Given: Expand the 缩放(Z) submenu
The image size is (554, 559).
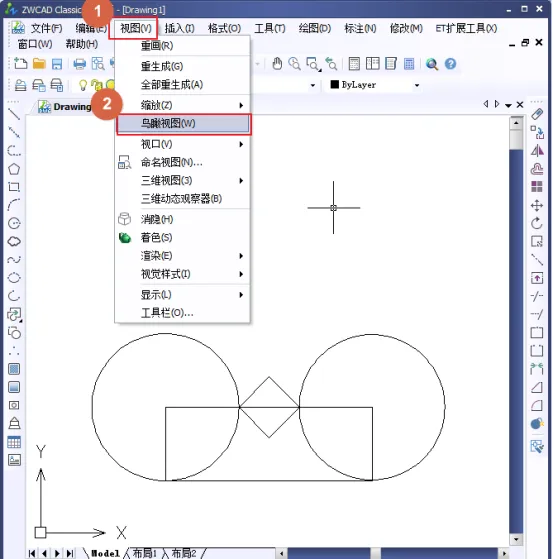Looking at the screenshot, I should [x=184, y=105].
